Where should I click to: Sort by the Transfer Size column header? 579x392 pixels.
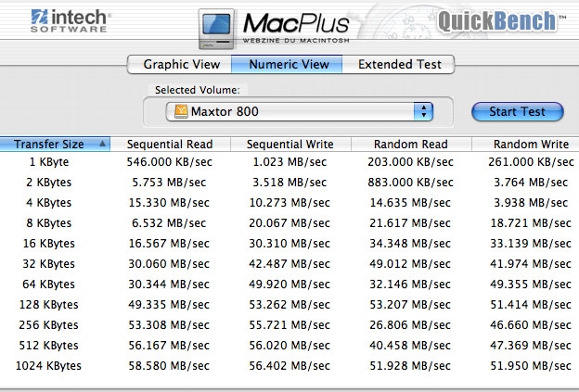(55, 145)
